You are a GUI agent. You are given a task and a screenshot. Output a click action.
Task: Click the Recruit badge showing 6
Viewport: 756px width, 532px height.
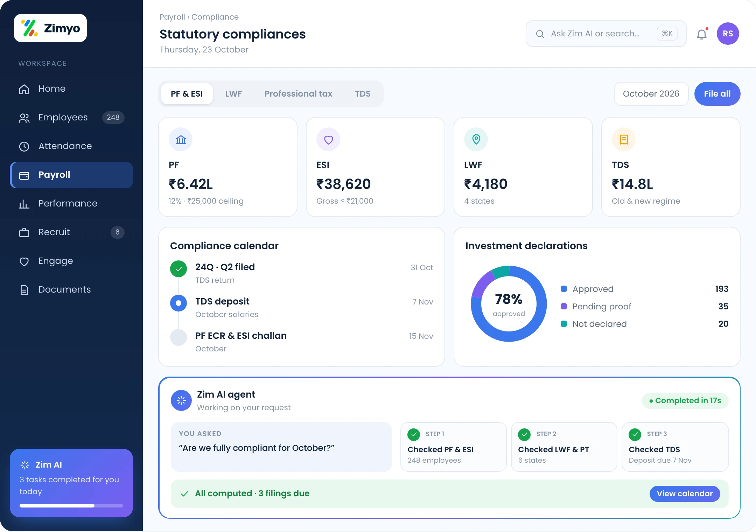tap(117, 232)
